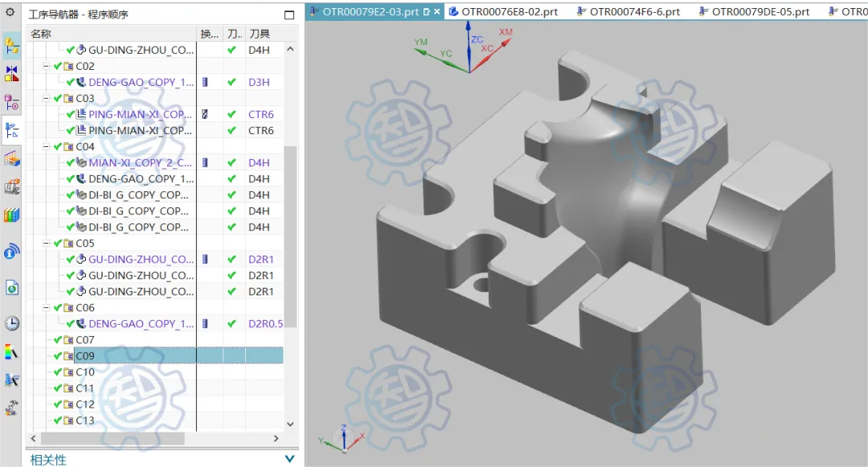Screen dimensions: 868x467
Task: Select DENG-GAO_COPY_1 operation under C06
Action: click(141, 324)
